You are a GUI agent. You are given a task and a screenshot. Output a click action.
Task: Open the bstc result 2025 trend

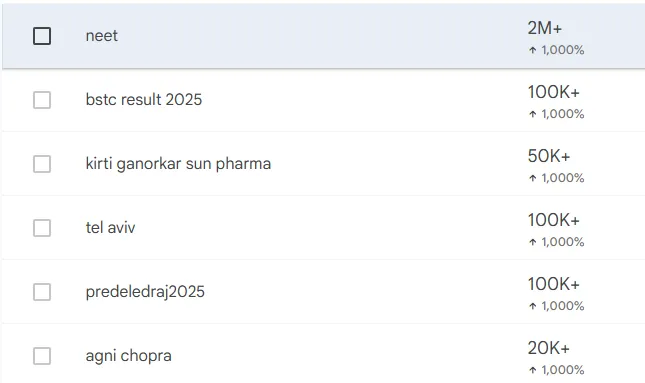pos(144,100)
